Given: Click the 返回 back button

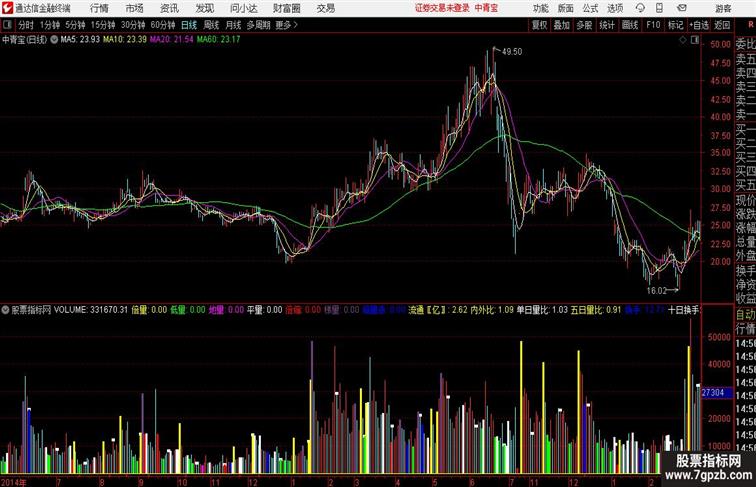Looking at the screenshot, I should (722, 25).
